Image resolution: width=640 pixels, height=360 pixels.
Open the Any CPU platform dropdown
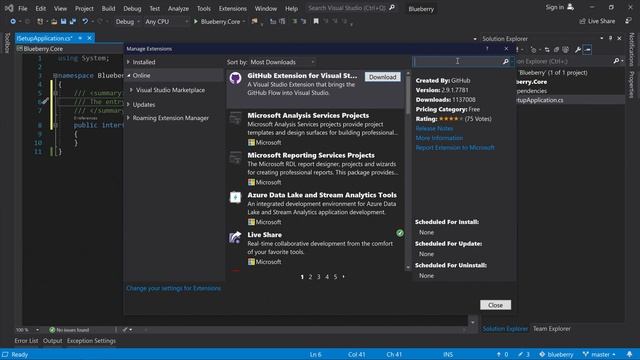click(x=167, y=21)
